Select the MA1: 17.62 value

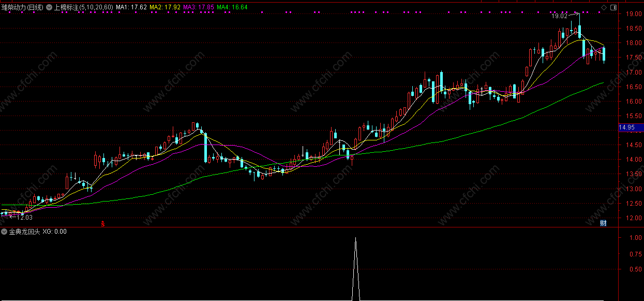[131, 7]
